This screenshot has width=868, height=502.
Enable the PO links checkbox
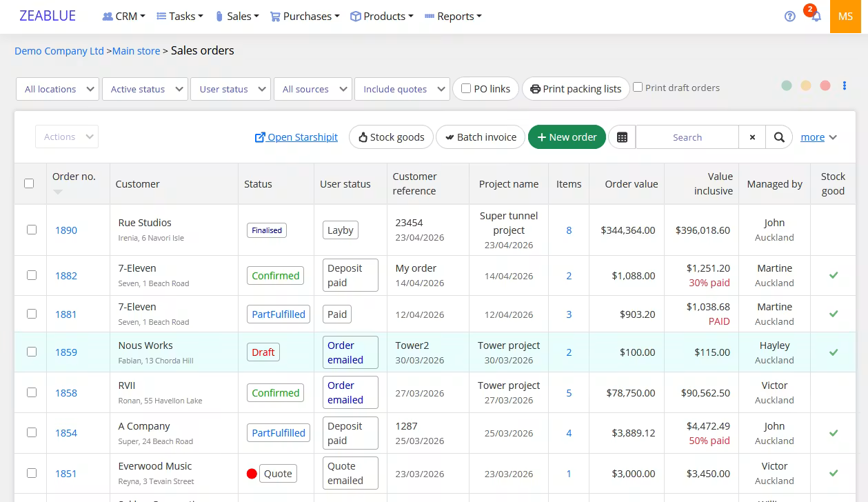pyautogui.click(x=466, y=88)
